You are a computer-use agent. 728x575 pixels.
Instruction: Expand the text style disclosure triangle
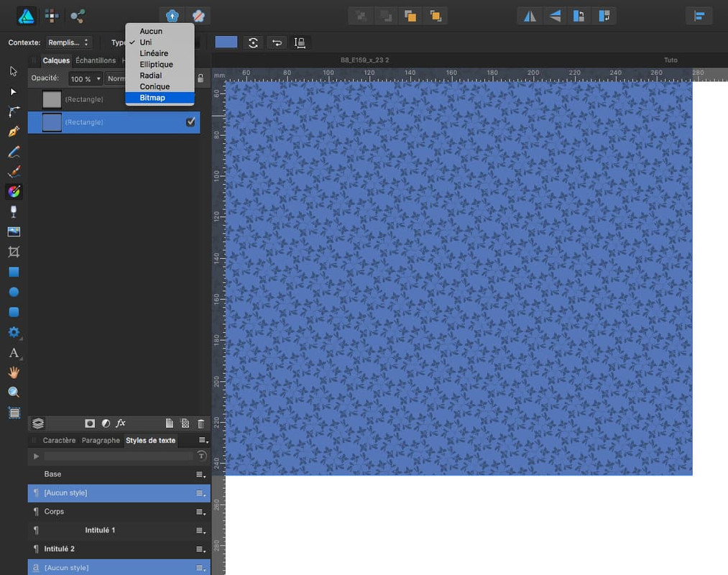tap(36, 456)
